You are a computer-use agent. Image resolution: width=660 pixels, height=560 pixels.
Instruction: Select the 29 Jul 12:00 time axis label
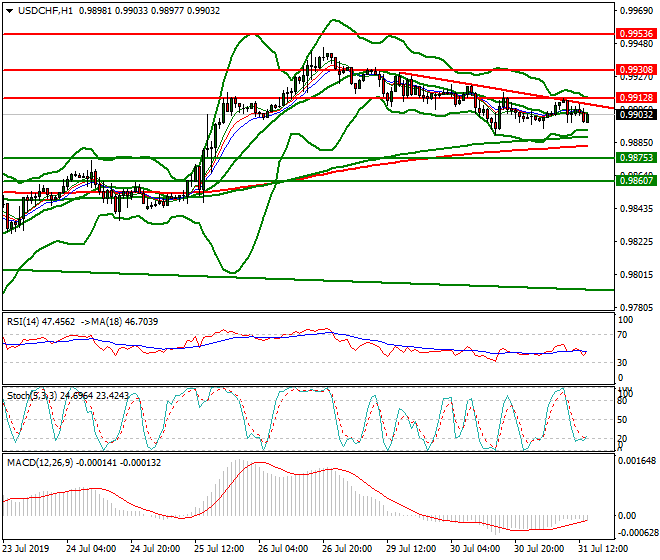coord(411,549)
